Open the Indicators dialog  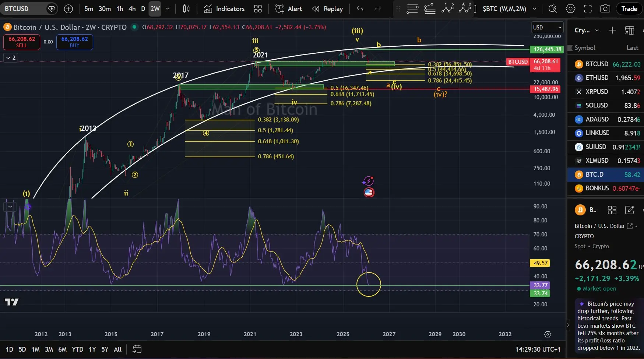point(224,9)
